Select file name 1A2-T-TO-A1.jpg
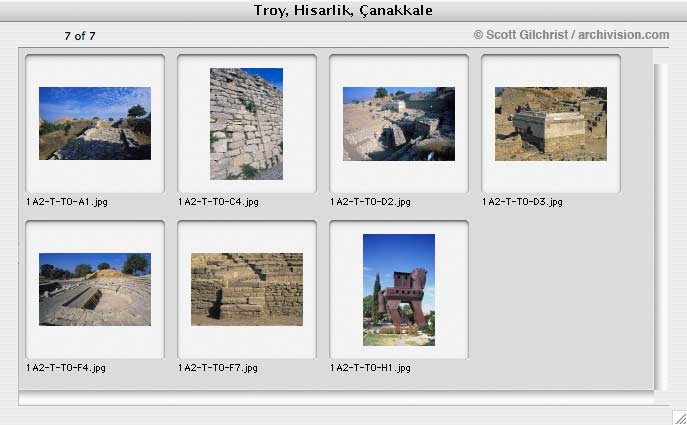687x425 pixels. (x=67, y=202)
